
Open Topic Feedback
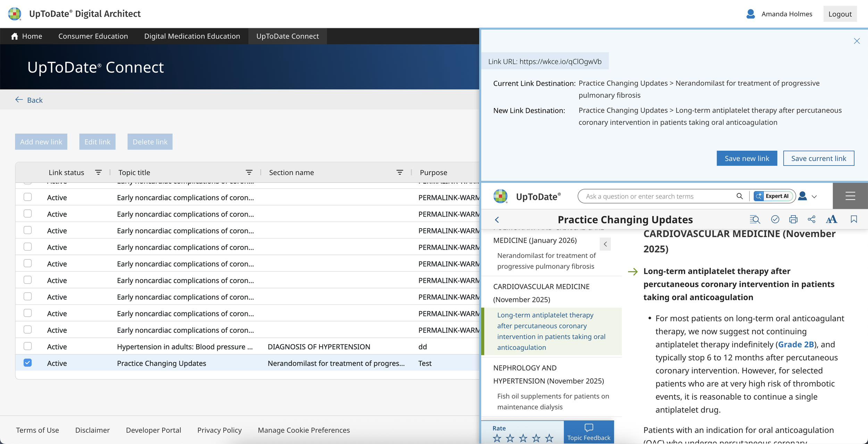coord(589,432)
